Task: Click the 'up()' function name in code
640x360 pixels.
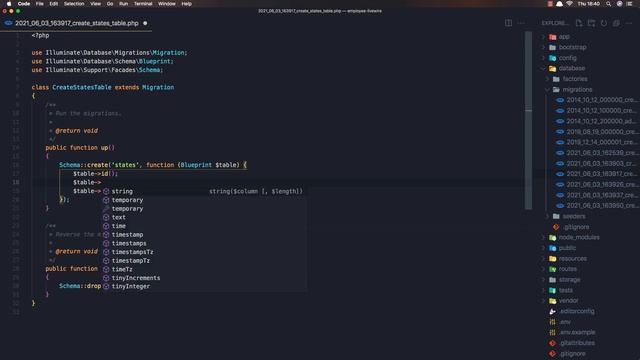Action: (107, 148)
